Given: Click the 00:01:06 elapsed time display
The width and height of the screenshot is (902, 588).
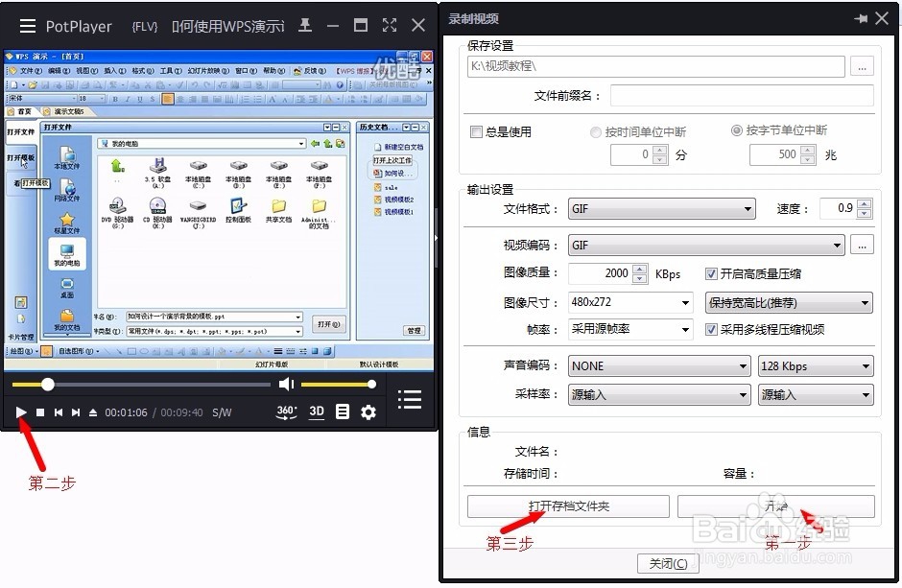Looking at the screenshot, I should click(x=126, y=412).
